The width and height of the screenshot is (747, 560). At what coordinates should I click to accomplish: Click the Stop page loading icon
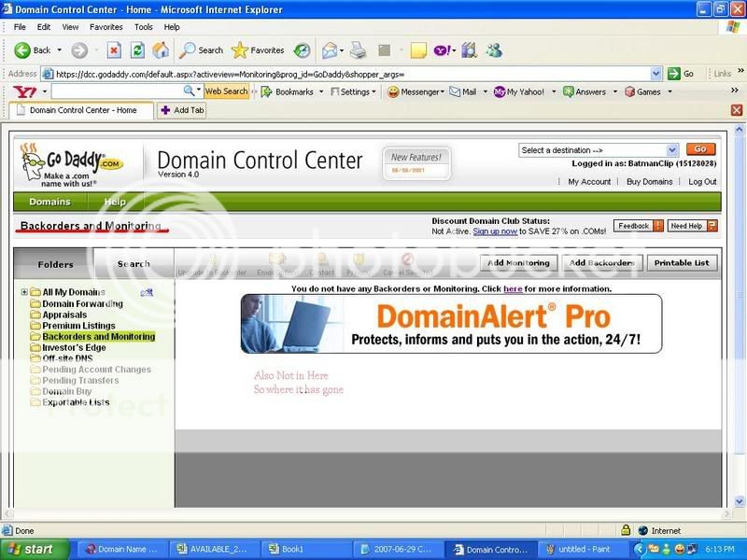point(114,50)
